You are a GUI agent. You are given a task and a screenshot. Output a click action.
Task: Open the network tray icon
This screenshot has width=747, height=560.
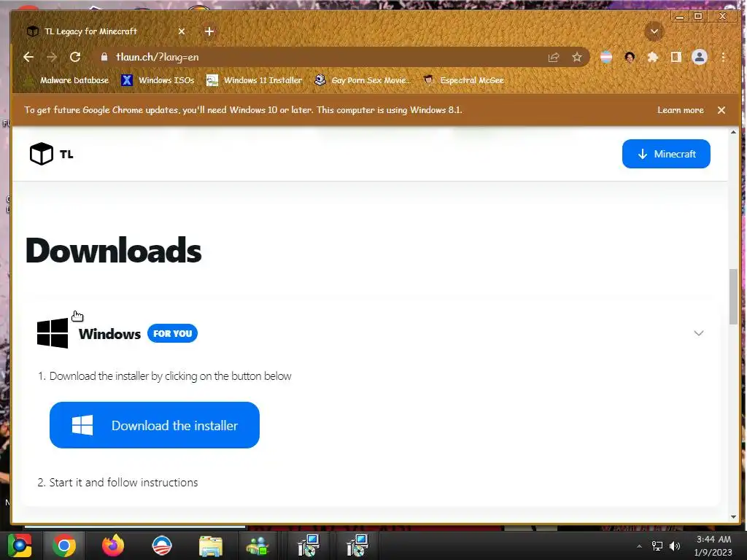tap(657, 545)
